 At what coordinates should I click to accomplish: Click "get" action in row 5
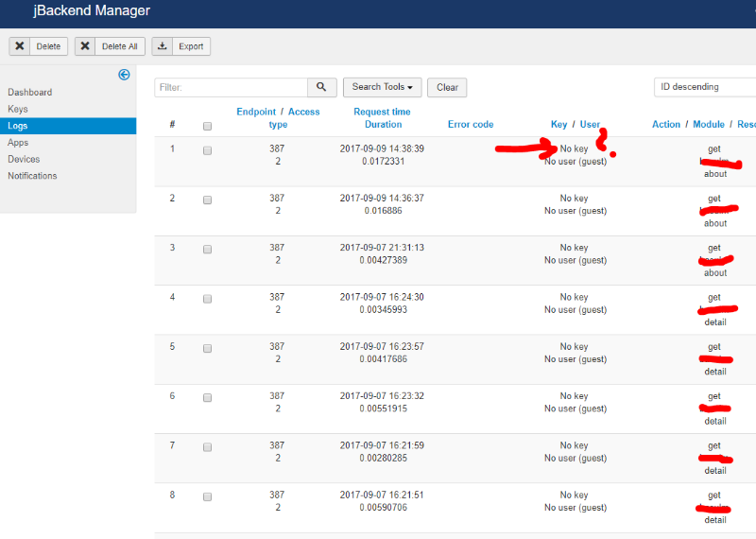[714, 347]
